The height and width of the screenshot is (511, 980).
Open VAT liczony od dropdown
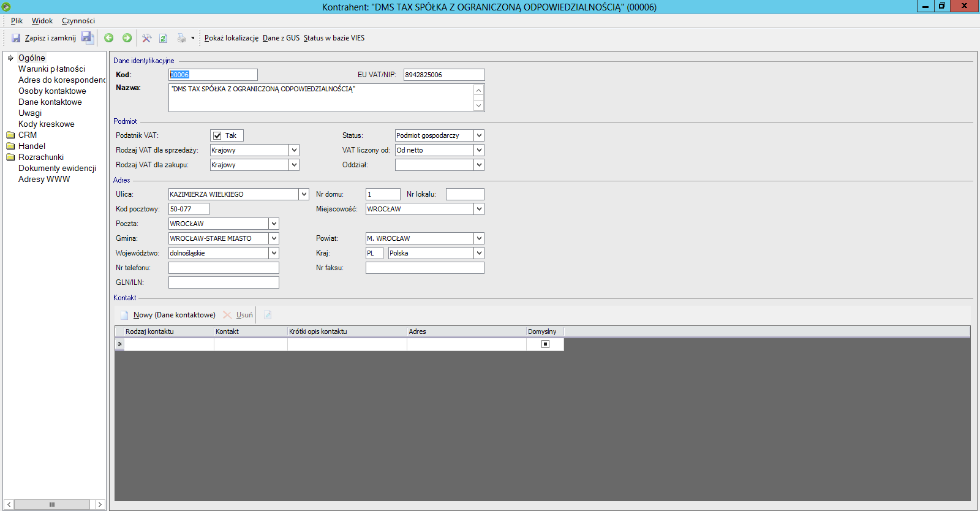pos(479,150)
